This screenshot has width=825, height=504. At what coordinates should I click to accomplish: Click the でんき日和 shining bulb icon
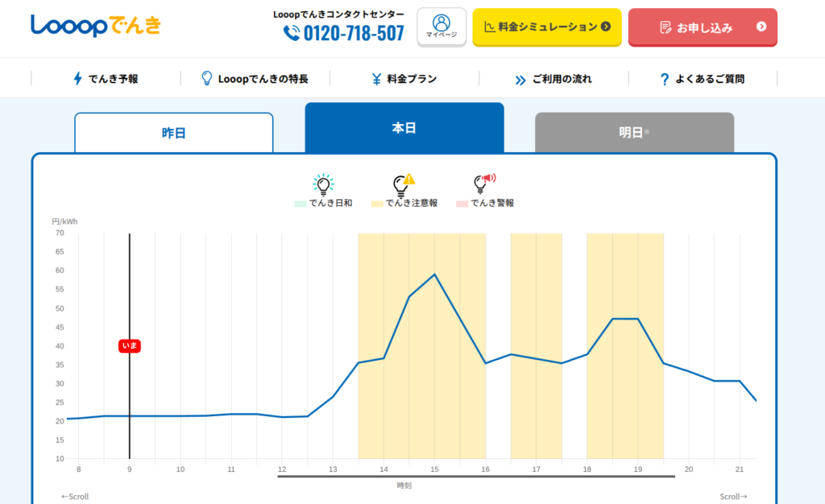click(x=323, y=184)
